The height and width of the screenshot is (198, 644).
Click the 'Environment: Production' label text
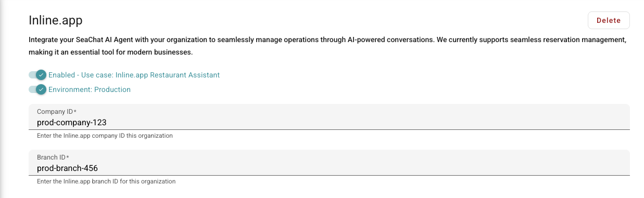click(x=90, y=89)
